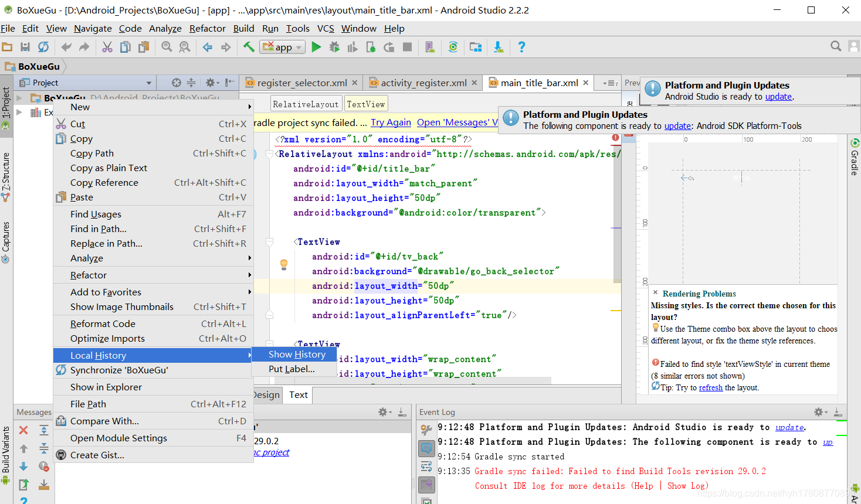The height and width of the screenshot is (504, 861).
Task: Click the Event Log settings wrench icon
Action: click(426, 430)
